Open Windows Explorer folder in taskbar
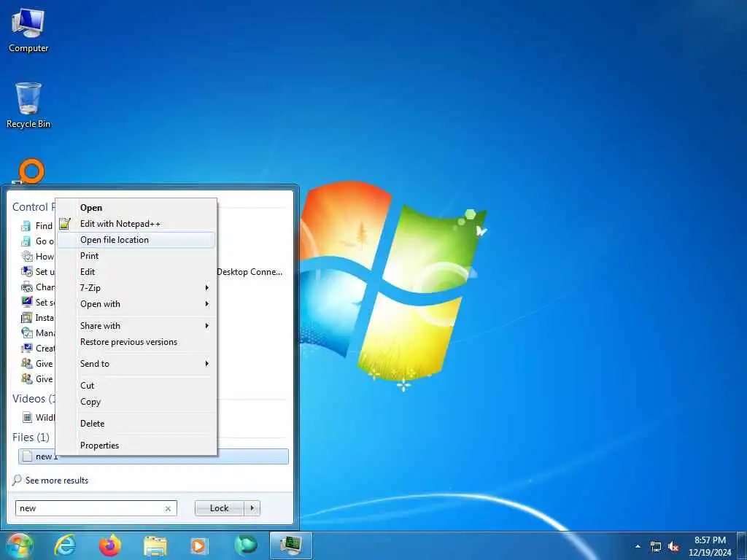 click(155, 546)
